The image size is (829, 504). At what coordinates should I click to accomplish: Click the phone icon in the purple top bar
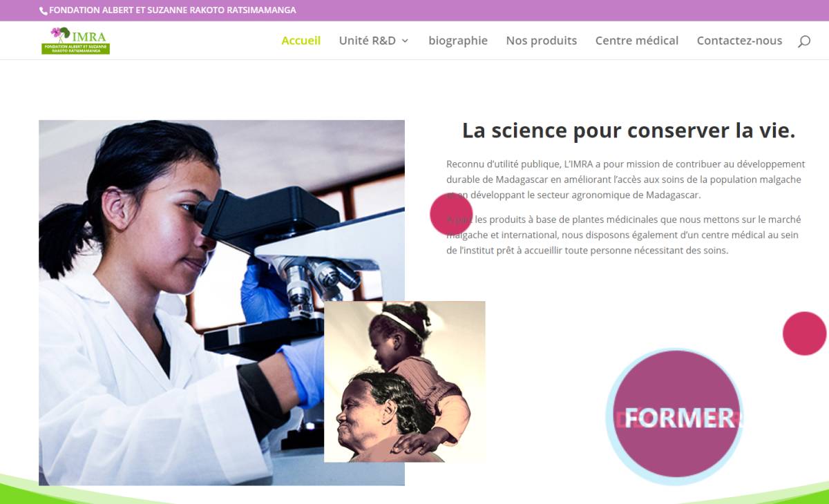[44, 11]
